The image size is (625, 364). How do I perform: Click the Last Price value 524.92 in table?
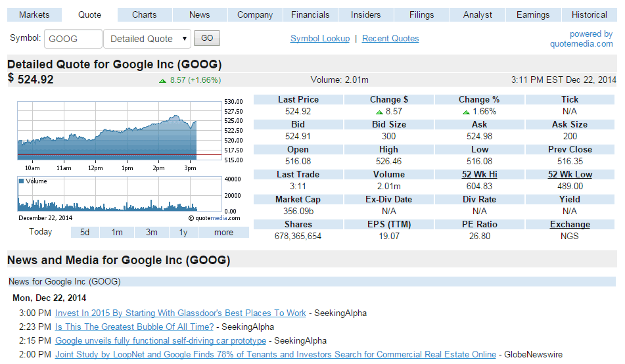pos(298,111)
